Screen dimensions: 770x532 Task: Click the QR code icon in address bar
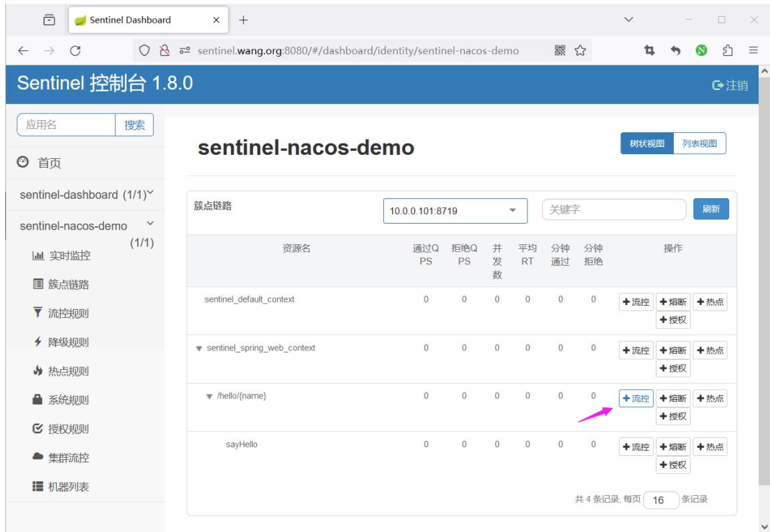click(x=560, y=50)
